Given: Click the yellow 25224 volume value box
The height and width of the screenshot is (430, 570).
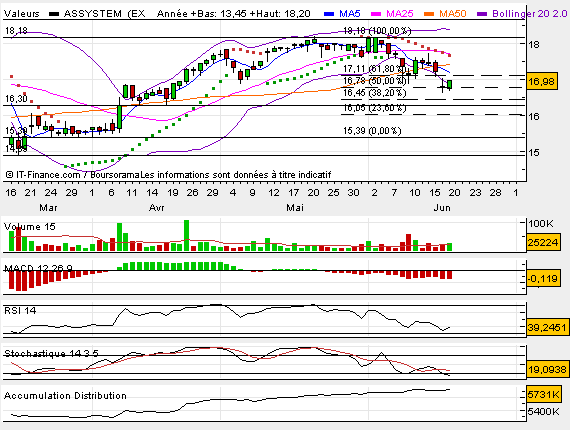Looking at the screenshot, I should click(x=542, y=242).
